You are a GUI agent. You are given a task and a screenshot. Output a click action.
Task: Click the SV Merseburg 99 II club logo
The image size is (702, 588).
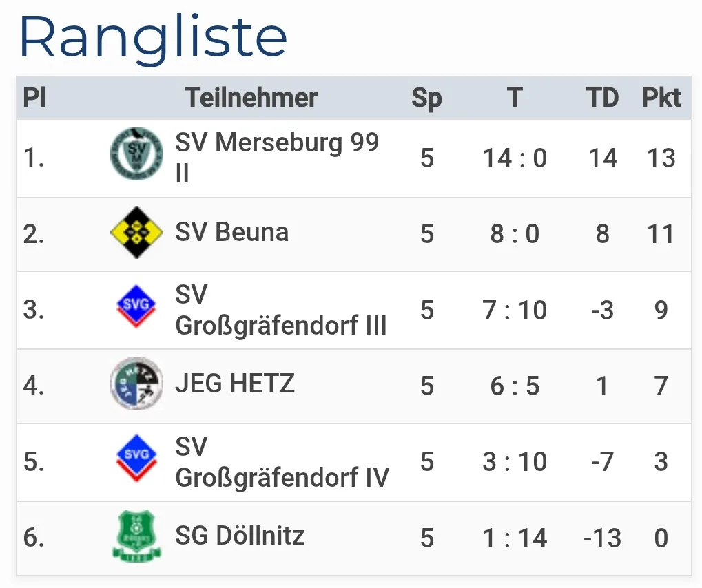click(136, 154)
